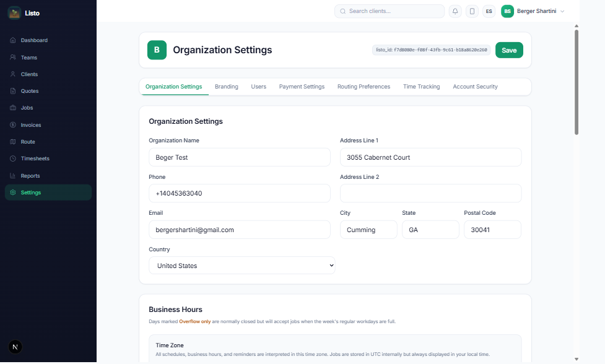Screen dimensions: 605x364
Task: Click the mobile device icon in header
Action: point(472,11)
